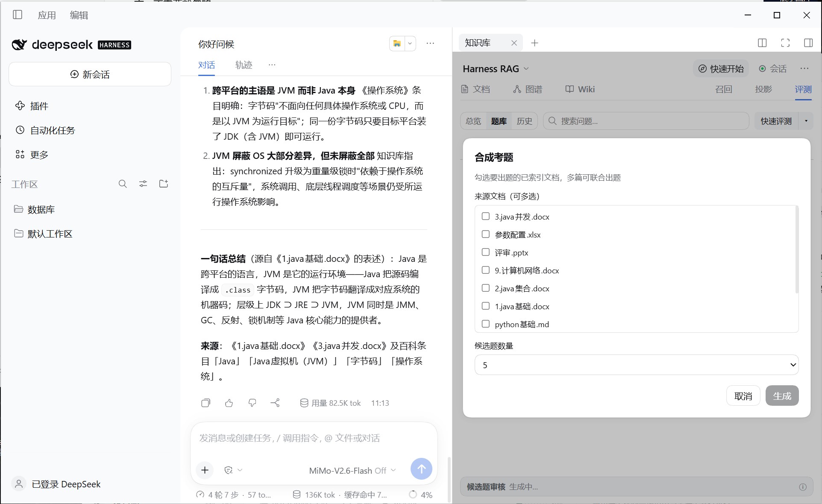Send the message with arrow button
Image resolution: width=822 pixels, height=504 pixels.
pos(421,469)
